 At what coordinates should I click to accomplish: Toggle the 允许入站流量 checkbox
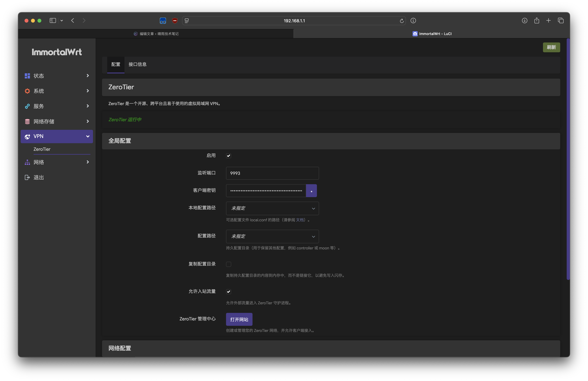click(x=228, y=292)
